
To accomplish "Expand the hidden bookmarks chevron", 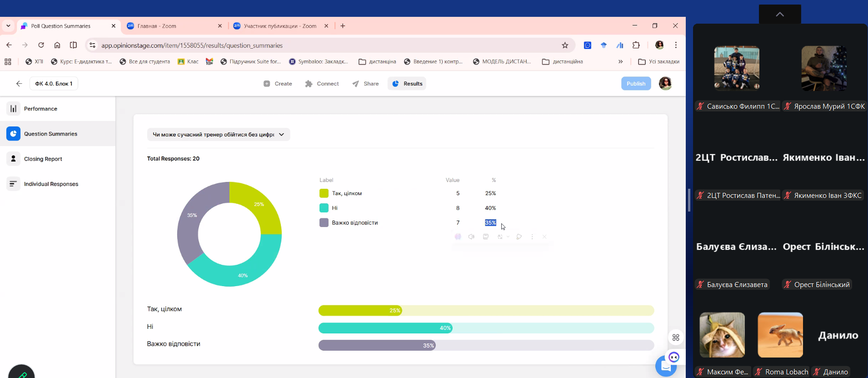I will (x=620, y=61).
